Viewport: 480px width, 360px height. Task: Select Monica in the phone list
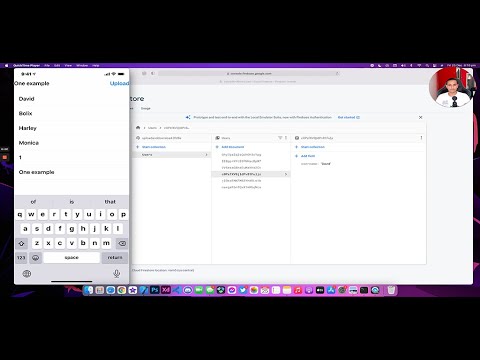[x=29, y=143]
